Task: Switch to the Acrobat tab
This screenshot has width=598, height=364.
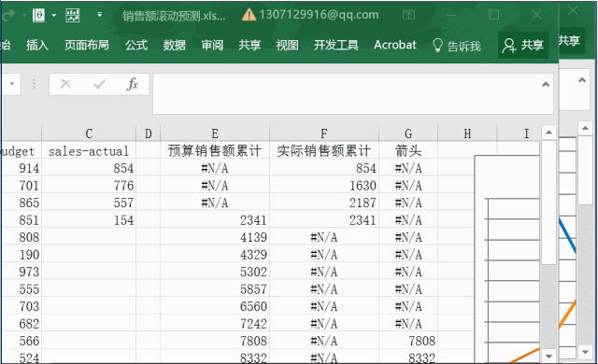Action: [x=394, y=45]
